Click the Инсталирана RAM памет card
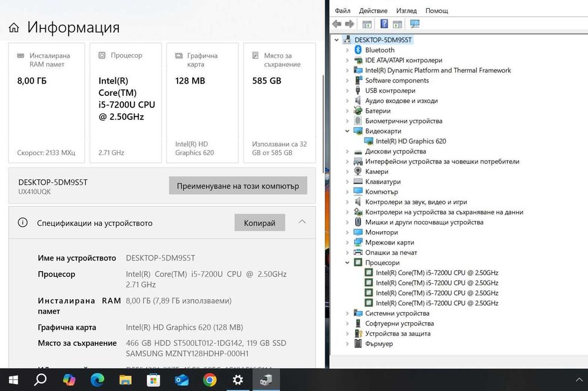This screenshot has height=391, width=588. [46, 103]
